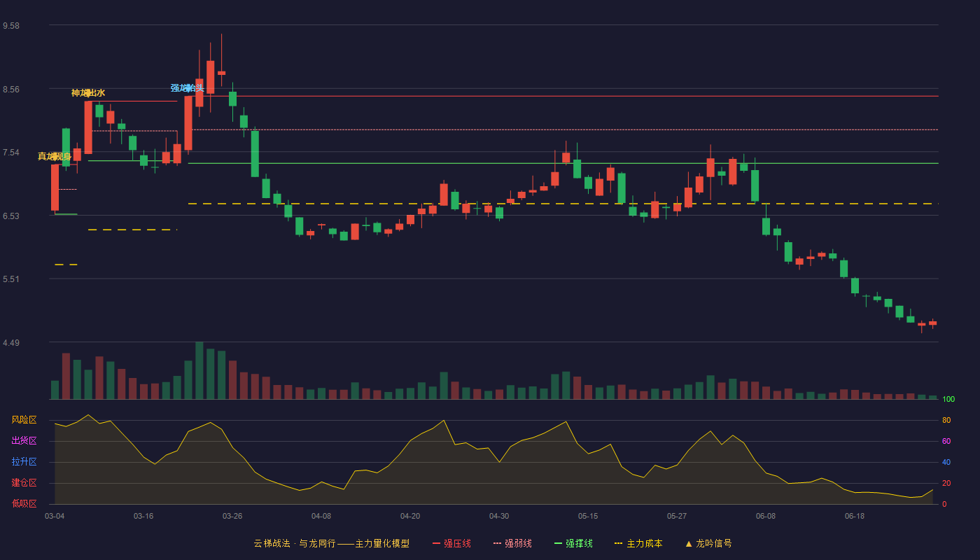
Task: Click the 9.58 price axis label
Action: pyautogui.click(x=11, y=26)
